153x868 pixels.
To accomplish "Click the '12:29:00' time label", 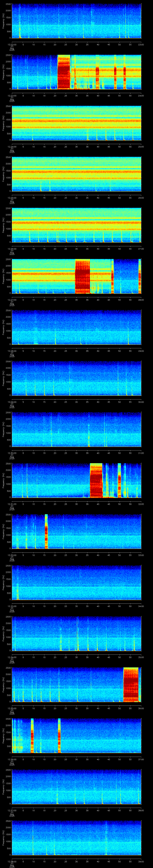I will [x=12, y=402].
